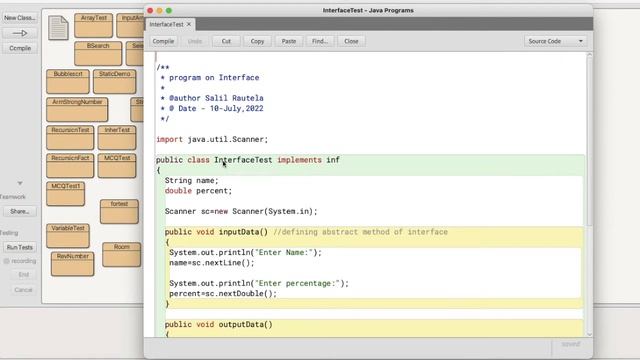Click the 'public void inputData()' method header
Viewport: 640px width, 360px height.
216,232
